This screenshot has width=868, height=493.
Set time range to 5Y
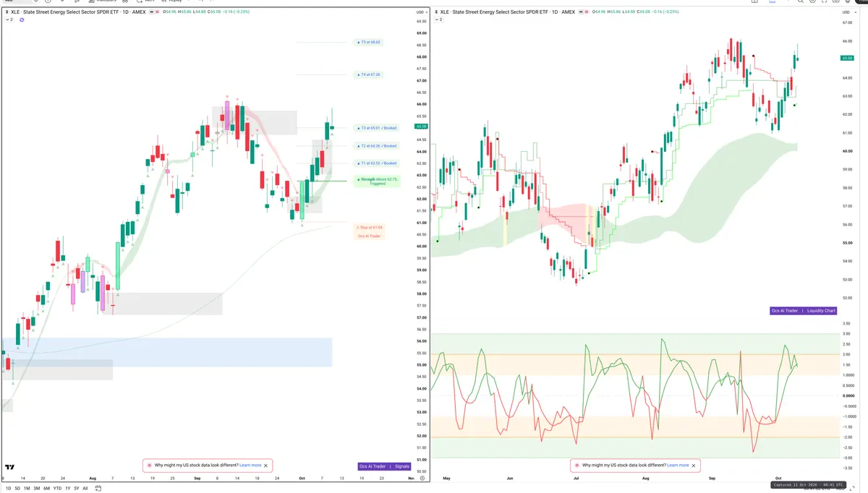coord(76,489)
